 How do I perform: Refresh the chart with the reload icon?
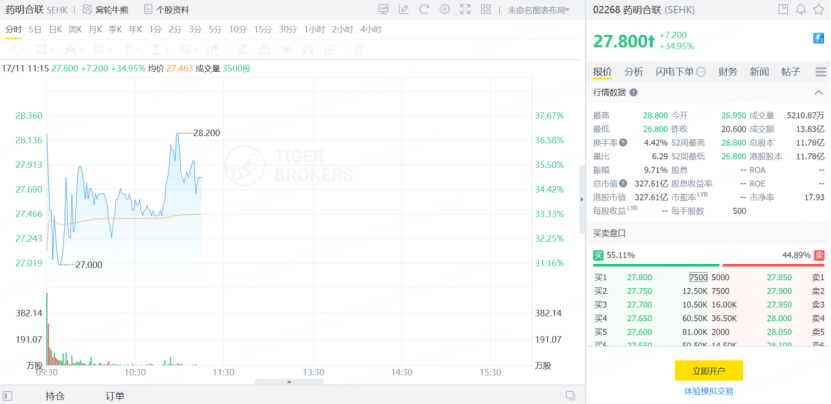(424, 9)
